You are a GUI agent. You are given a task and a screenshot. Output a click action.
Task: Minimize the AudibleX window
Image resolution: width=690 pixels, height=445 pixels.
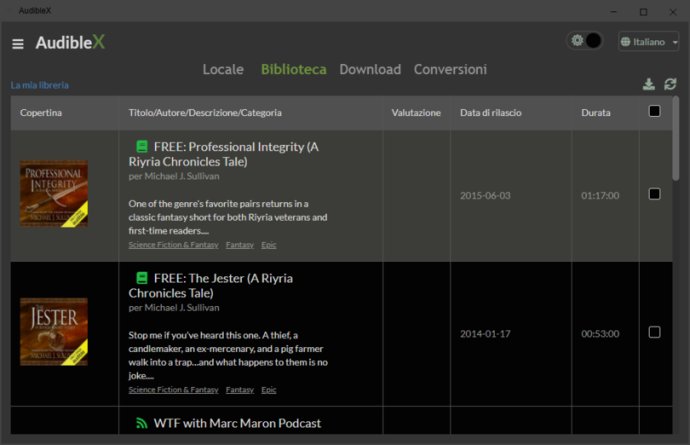pos(614,12)
